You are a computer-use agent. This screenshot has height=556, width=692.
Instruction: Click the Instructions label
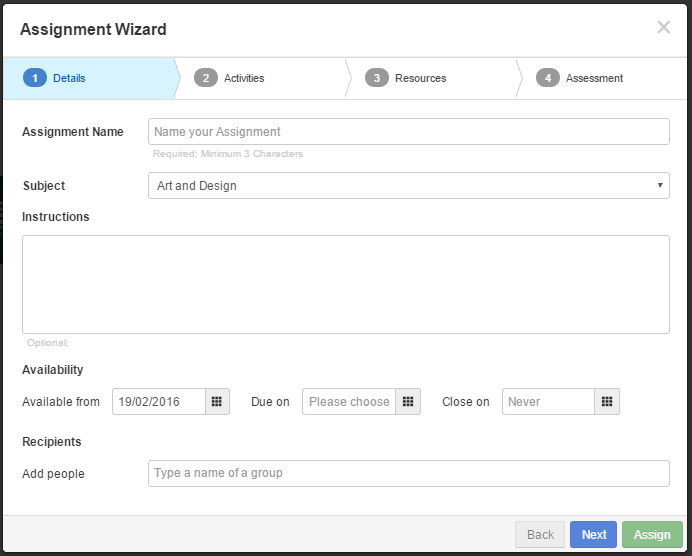56,217
